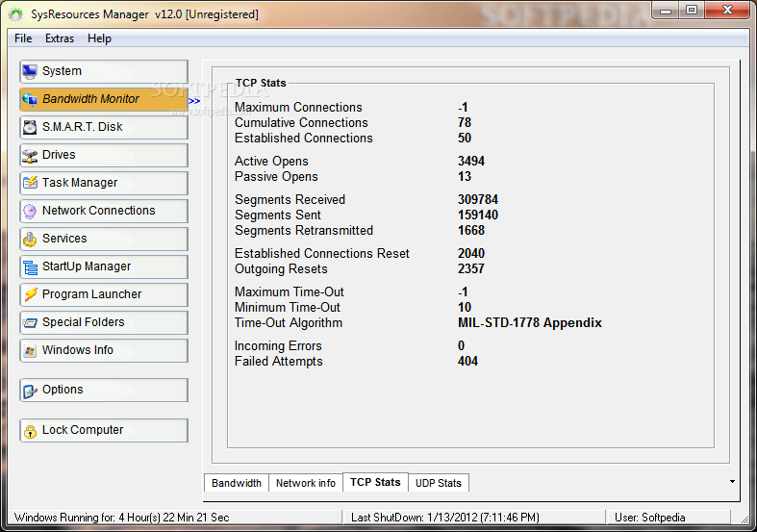Switch to the Network info tab

306,483
